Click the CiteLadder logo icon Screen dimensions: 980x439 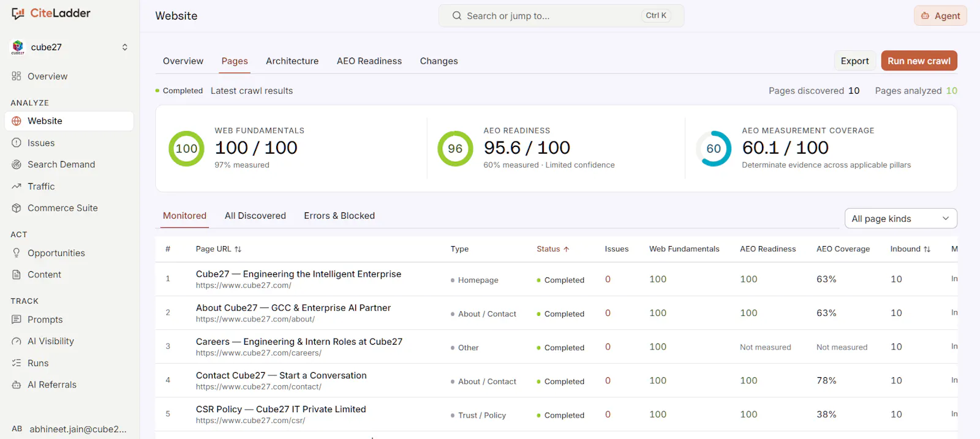[18, 13]
